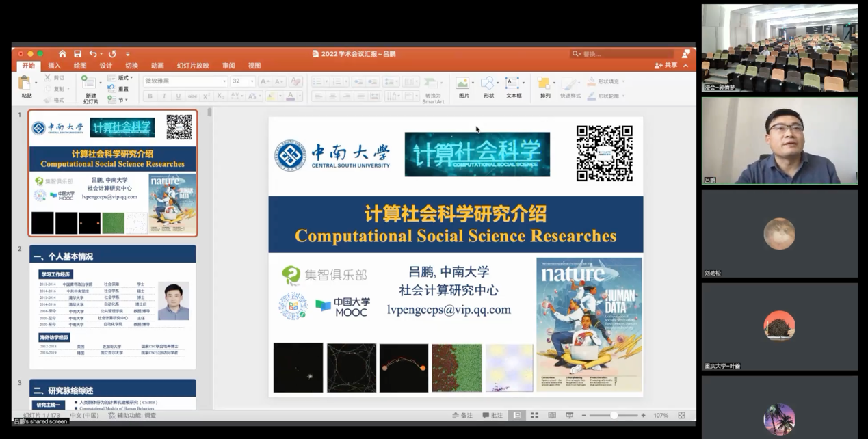Open the 插入 ribbon tab
The height and width of the screenshot is (439, 868).
tap(54, 66)
